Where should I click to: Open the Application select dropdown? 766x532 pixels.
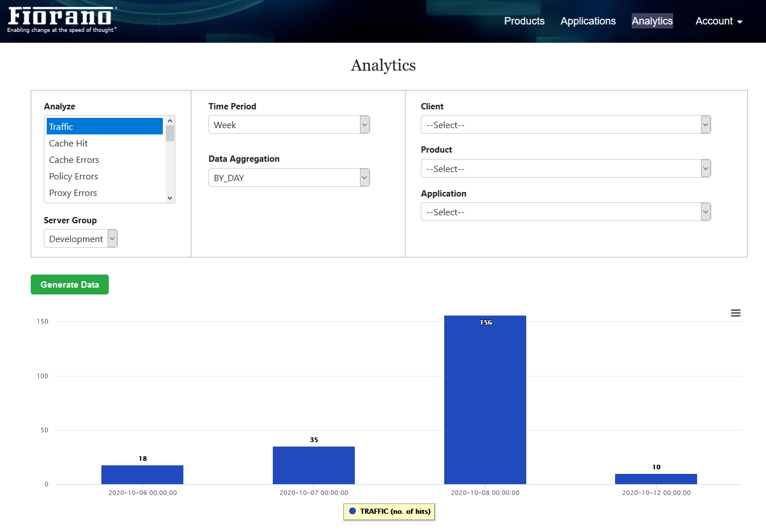[566, 212]
